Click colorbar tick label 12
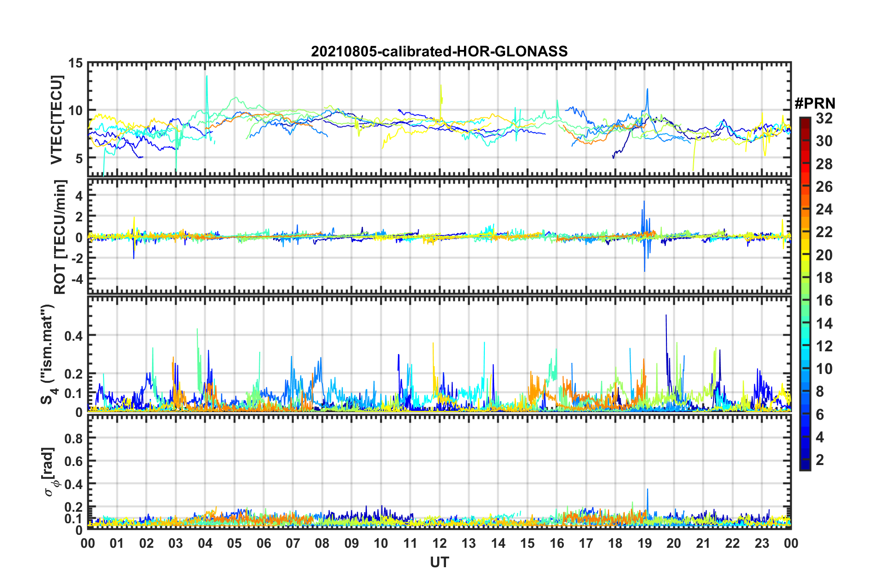This screenshot has height=588, width=879. pos(824,346)
